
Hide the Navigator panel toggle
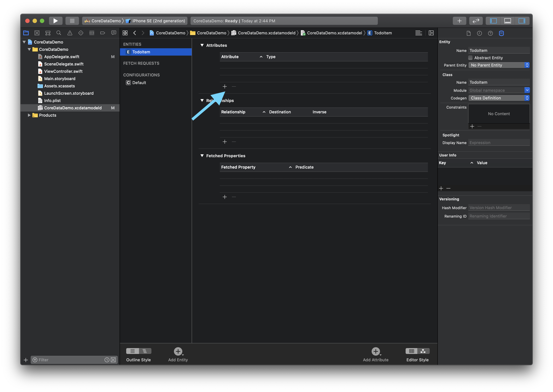click(x=493, y=21)
